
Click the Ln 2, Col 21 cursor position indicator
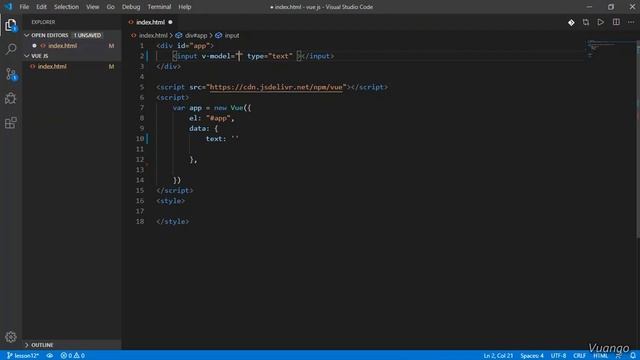click(x=498, y=356)
